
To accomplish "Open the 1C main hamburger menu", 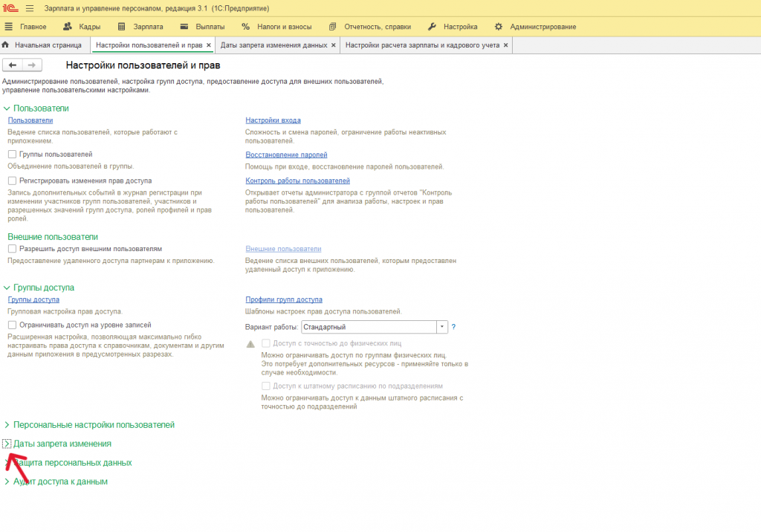I will click(30, 8).
